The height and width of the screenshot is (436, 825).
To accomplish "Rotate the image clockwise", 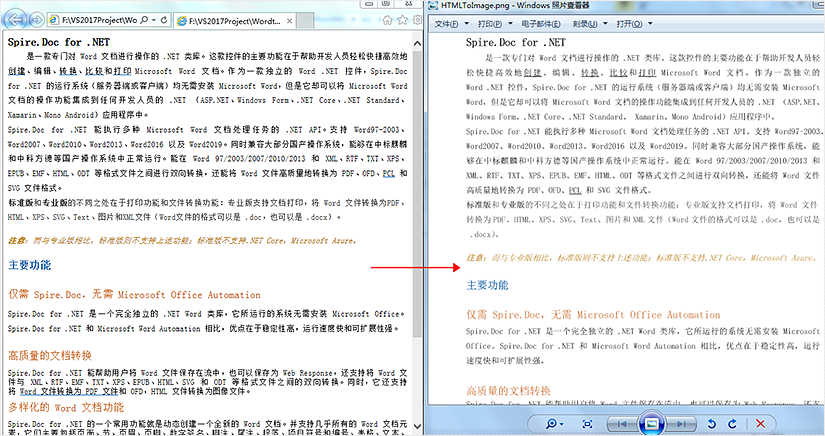I will click(732, 423).
